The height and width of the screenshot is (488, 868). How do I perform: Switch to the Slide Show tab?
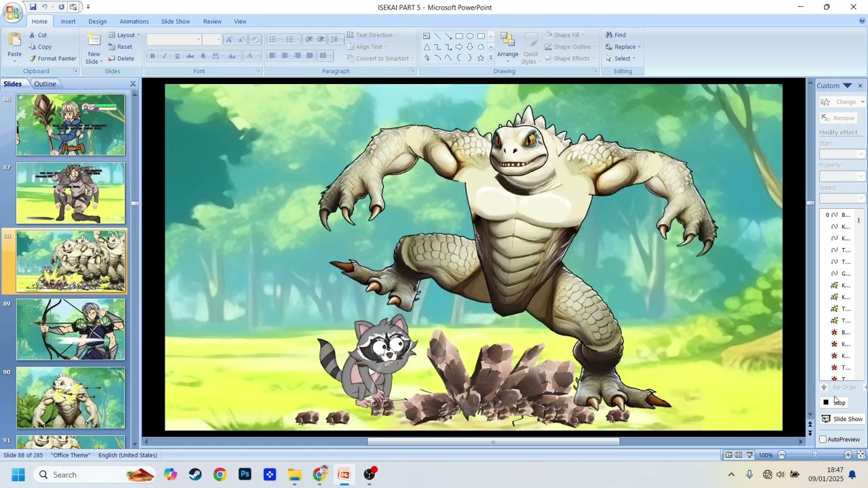click(176, 22)
